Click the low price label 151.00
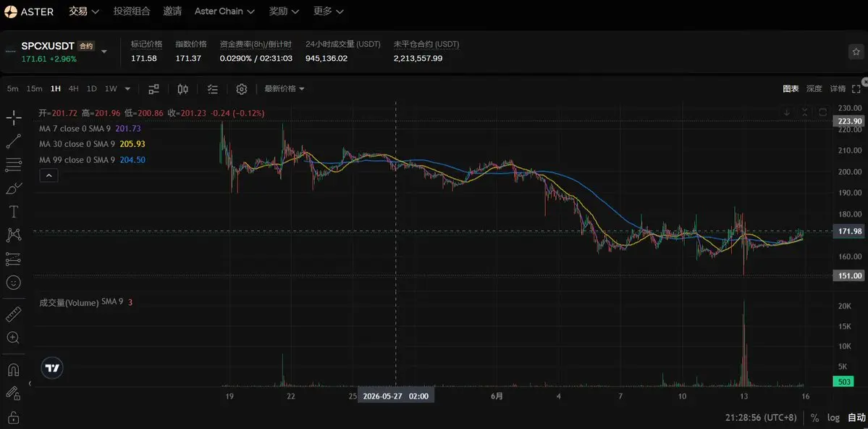868x429 pixels. point(848,275)
